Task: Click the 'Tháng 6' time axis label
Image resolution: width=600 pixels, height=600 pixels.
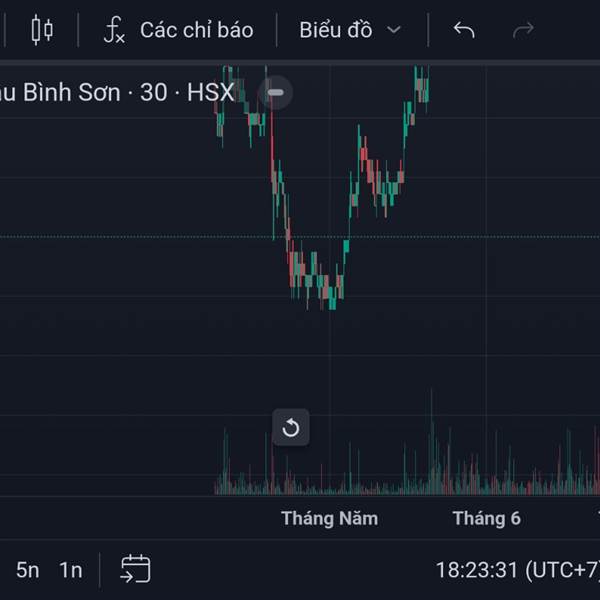Action: (x=486, y=518)
